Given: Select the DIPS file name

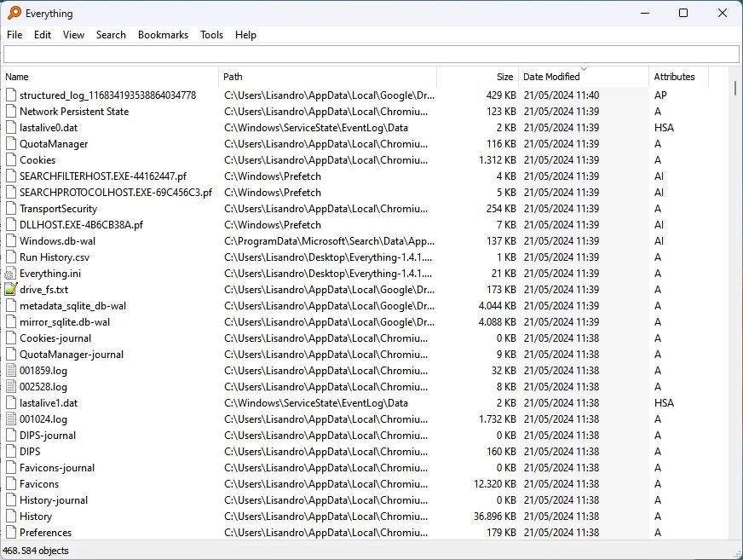Looking at the screenshot, I should coord(30,452).
